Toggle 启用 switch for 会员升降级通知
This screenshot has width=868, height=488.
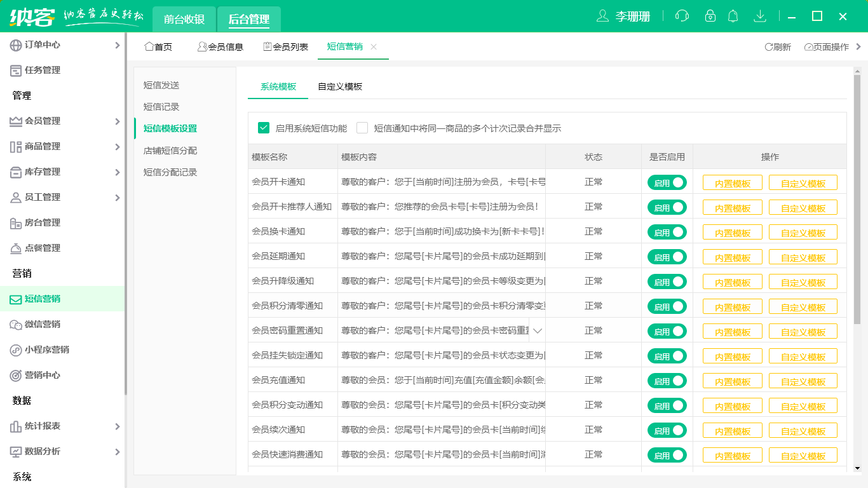tap(667, 281)
